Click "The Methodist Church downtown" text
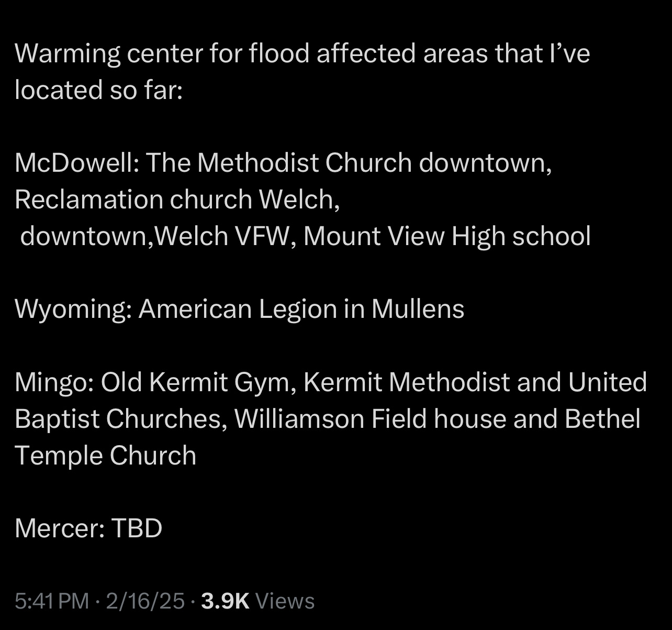672x630 pixels. click(x=348, y=163)
